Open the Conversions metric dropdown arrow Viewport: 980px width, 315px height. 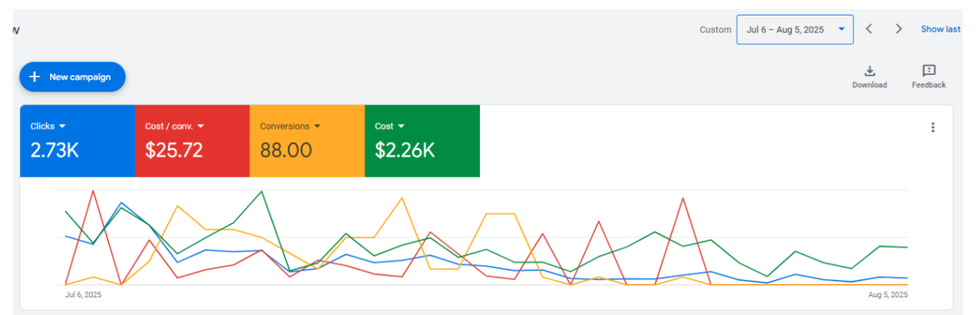[x=317, y=126]
